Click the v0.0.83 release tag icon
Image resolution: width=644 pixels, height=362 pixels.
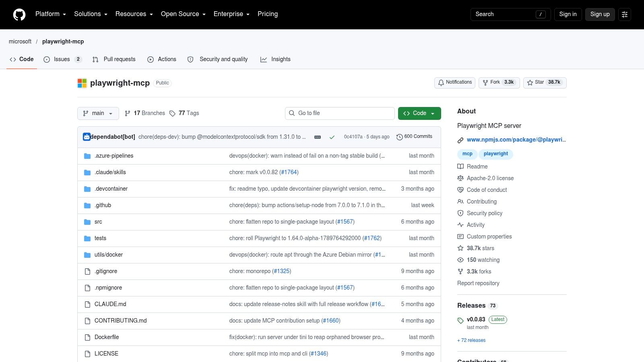[460, 321]
